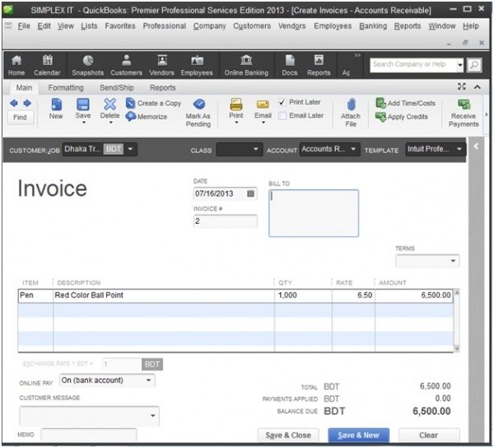Image resolution: width=494 pixels, height=448 pixels.
Task: Click into the Bill To text box
Action: pos(314,213)
